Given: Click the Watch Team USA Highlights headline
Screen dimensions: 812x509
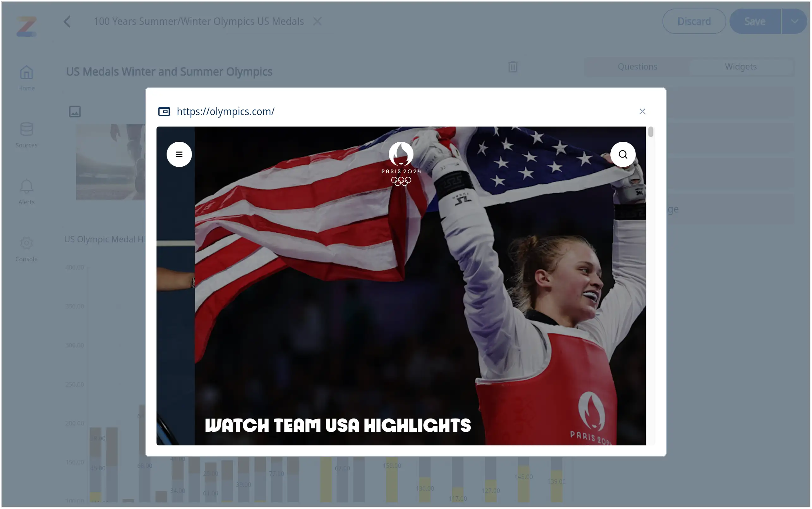Looking at the screenshot, I should [338, 425].
